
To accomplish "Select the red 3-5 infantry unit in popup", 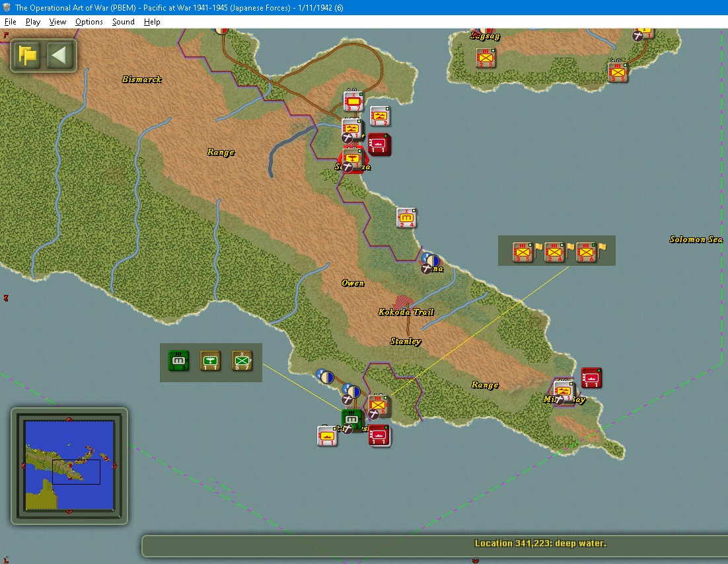I will tap(523, 253).
